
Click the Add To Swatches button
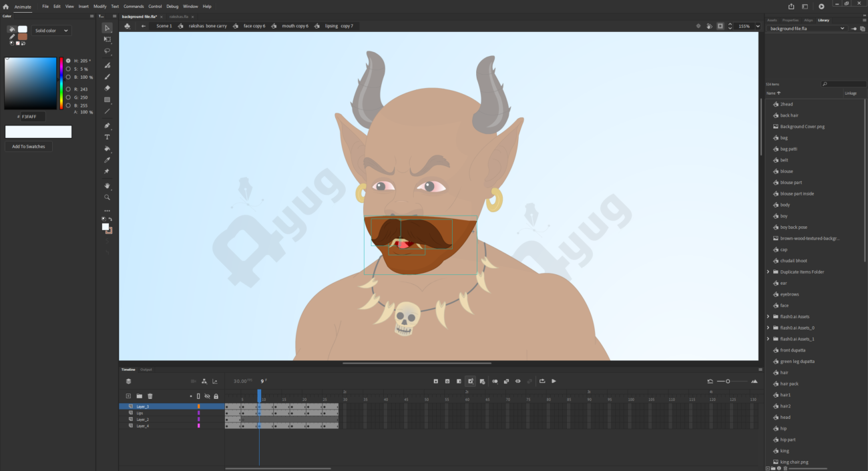click(x=29, y=147)
